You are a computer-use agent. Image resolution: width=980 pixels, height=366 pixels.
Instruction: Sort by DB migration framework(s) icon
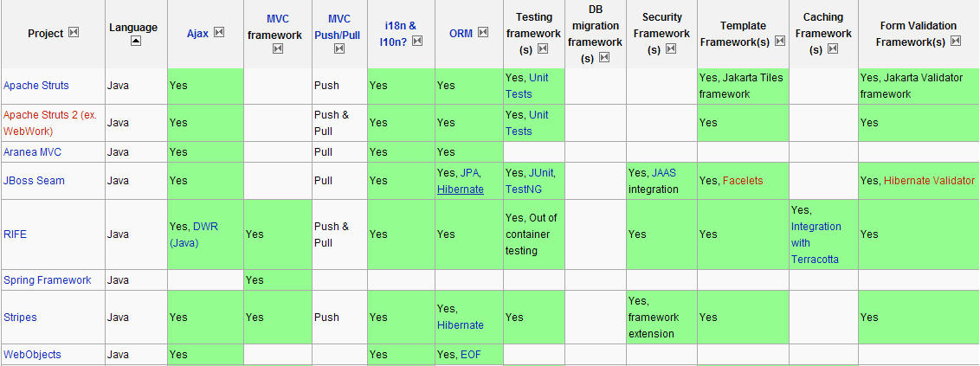click(603, 57)
